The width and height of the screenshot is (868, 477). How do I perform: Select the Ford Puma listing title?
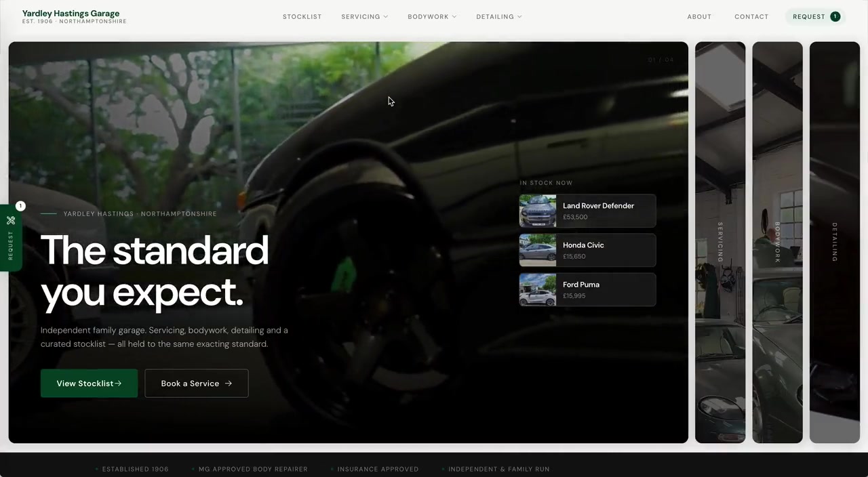pos(581,284)
